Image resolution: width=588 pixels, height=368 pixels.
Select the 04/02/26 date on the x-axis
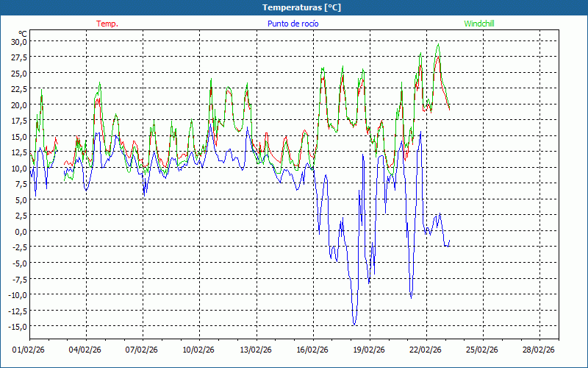[x=85, y=350]
